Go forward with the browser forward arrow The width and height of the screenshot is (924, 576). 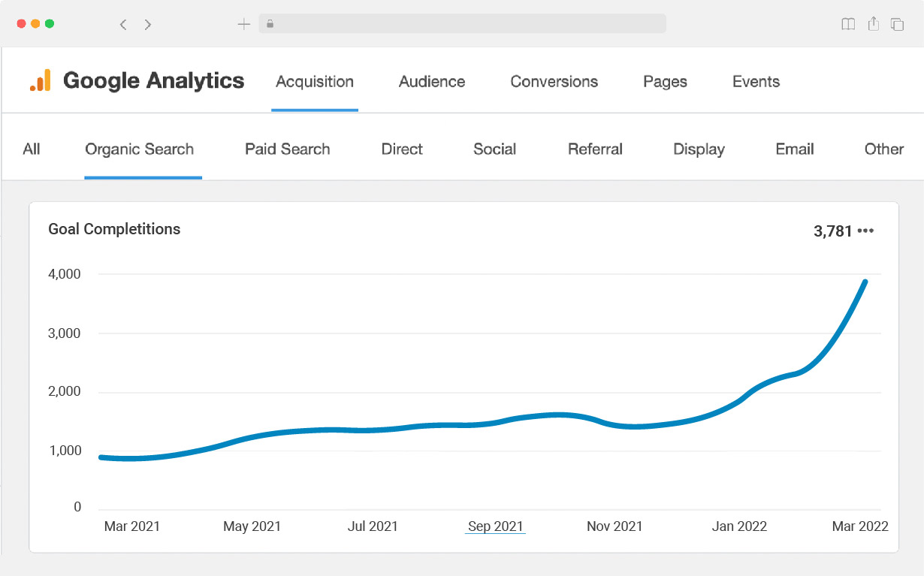148,24
